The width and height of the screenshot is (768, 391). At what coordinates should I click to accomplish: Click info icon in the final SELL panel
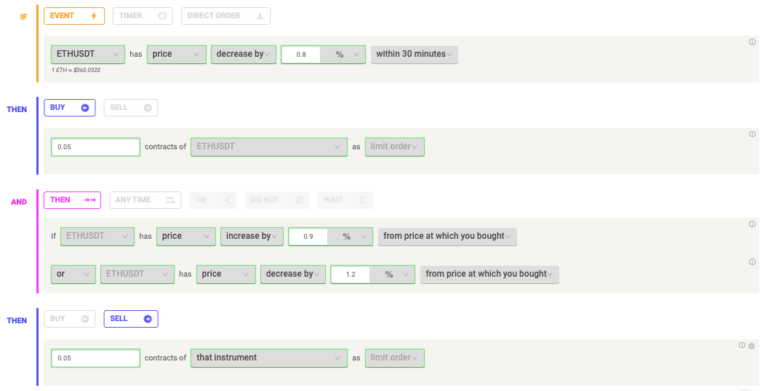tap(742, 345)
